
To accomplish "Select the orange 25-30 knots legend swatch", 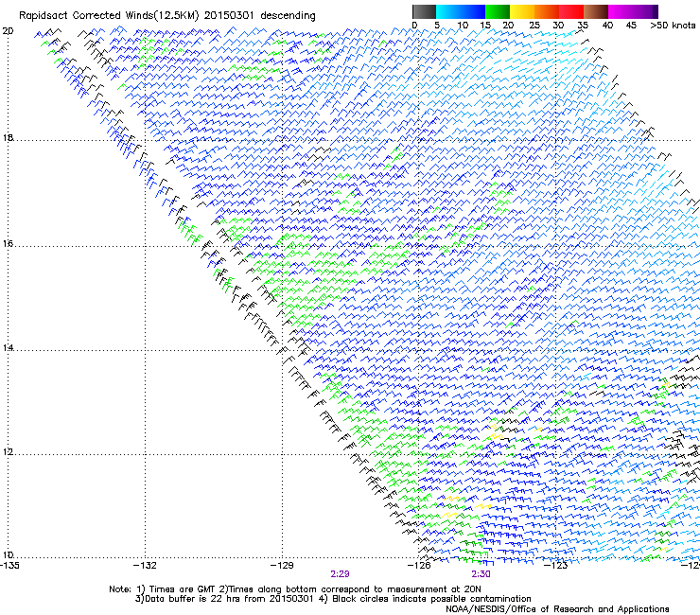I will pyautogui.click(x=547, y=11).
